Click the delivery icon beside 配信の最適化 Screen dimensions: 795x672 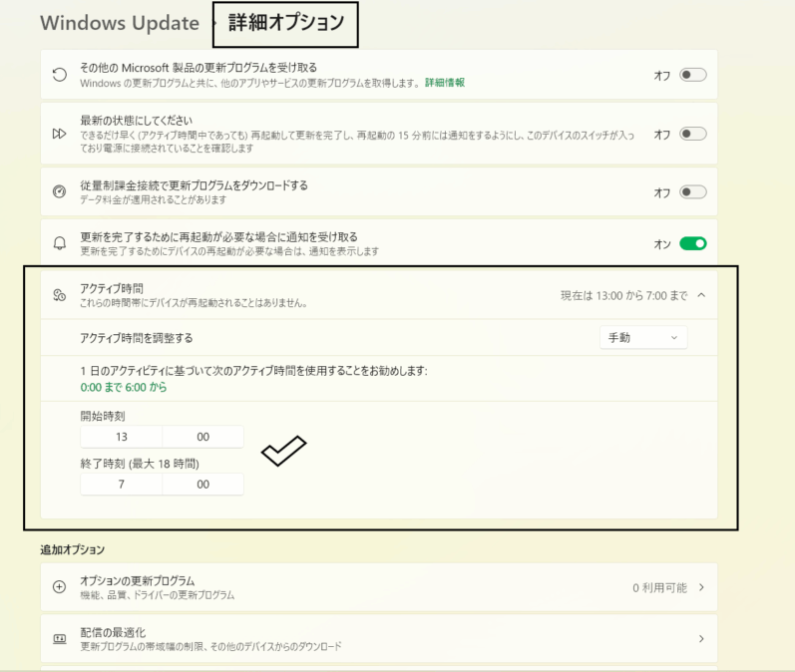59,638
